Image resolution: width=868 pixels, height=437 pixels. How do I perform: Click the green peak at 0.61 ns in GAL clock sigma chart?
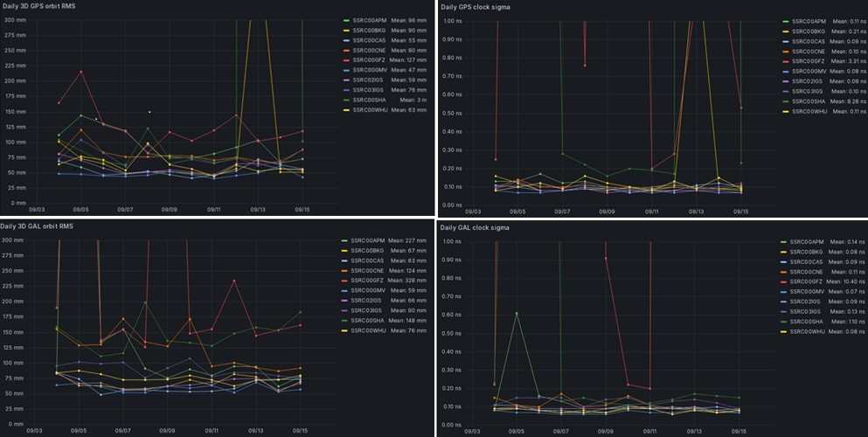[517, 313]
